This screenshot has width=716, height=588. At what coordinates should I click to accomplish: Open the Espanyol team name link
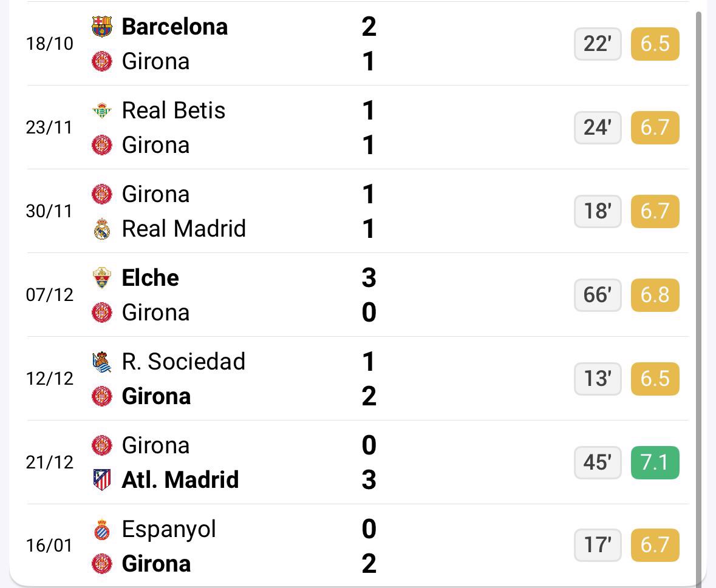coord(169,530)
